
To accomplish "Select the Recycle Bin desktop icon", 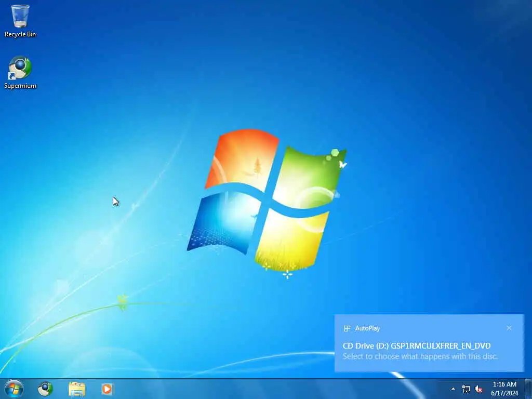I will click(x=20, y=21).
